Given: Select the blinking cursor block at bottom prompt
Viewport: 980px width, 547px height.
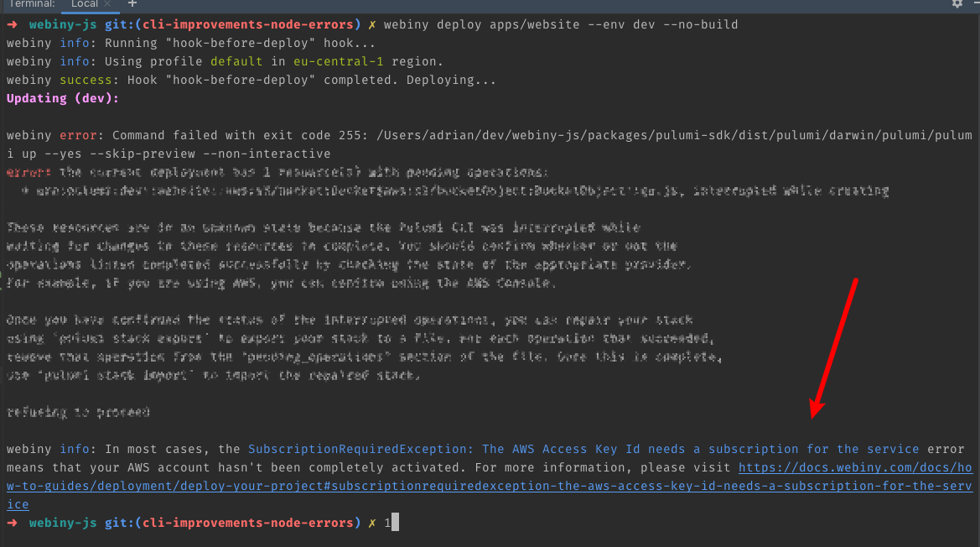Looking at the screenshot, I should (x=394, y=522).
